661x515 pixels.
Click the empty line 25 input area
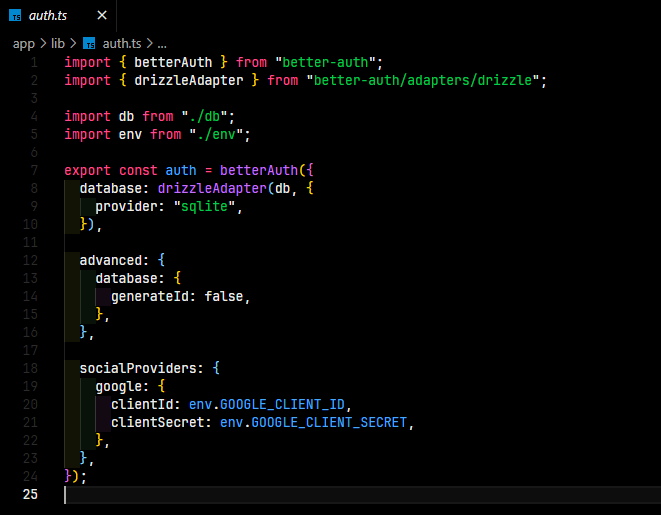tap(362, 495)
